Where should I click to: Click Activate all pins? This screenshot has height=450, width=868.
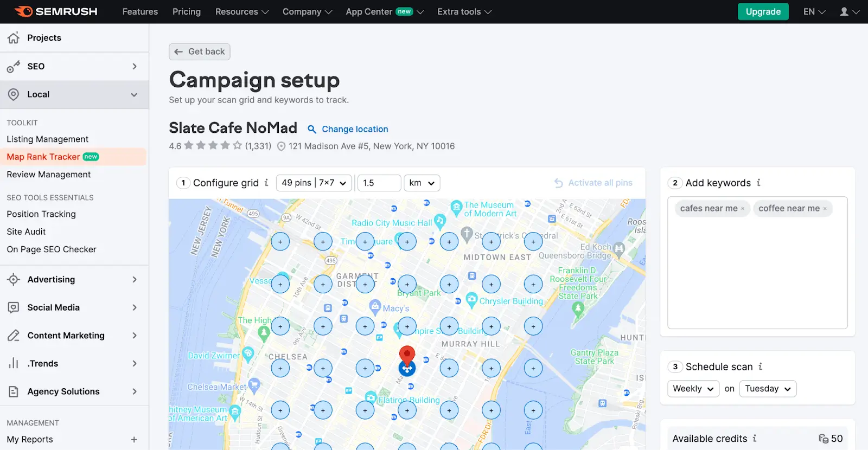tap(593, 183)
